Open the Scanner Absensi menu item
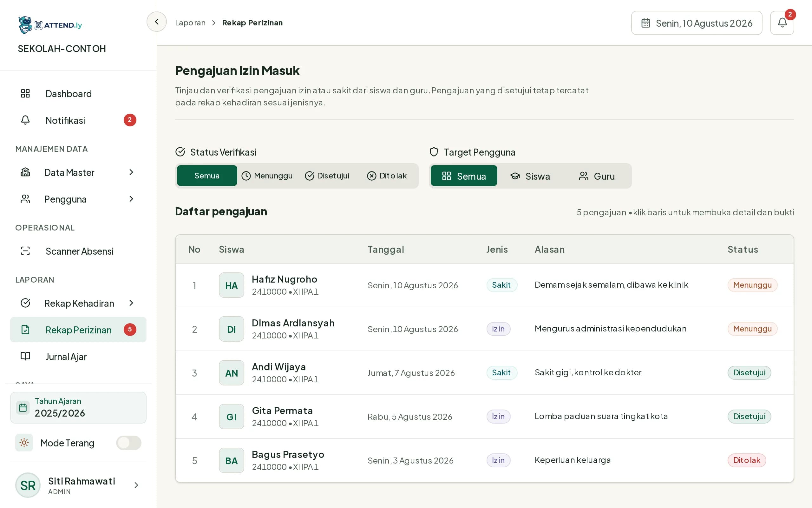Viewport: 812px width, 508px height. pyautogui.click(x=78, y=251)
